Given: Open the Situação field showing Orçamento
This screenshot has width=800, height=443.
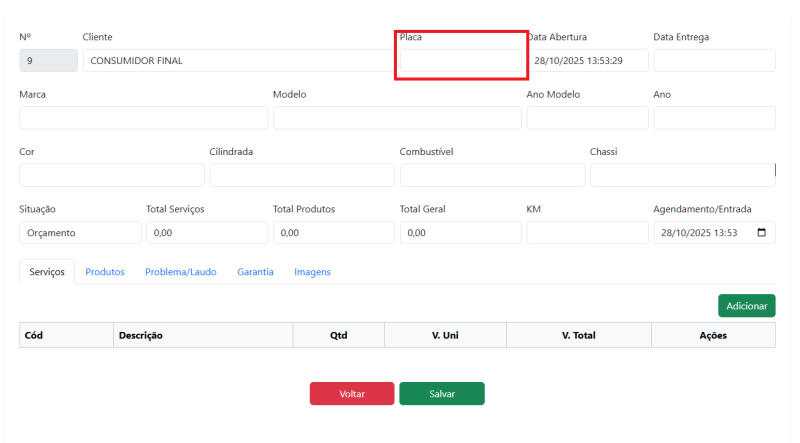Looking at the screenshot, I should [x=80, y=233].
